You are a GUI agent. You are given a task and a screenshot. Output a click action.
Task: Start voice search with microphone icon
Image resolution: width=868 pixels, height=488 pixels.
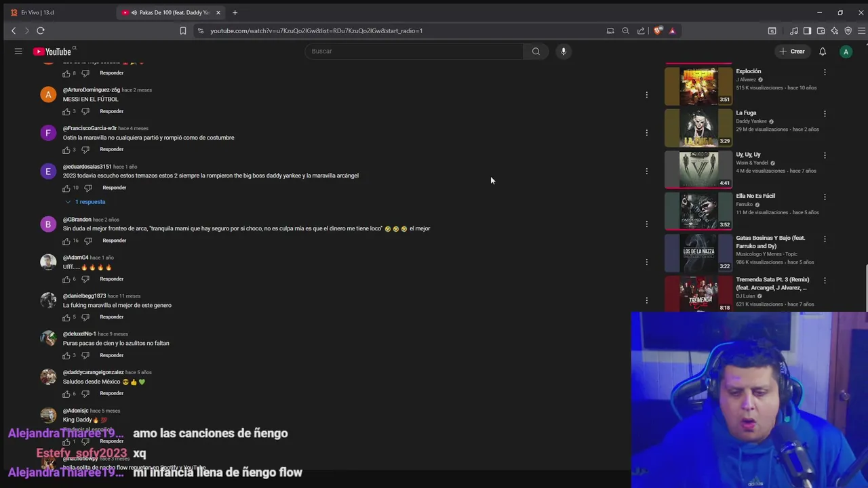click(x=563, y=52)
